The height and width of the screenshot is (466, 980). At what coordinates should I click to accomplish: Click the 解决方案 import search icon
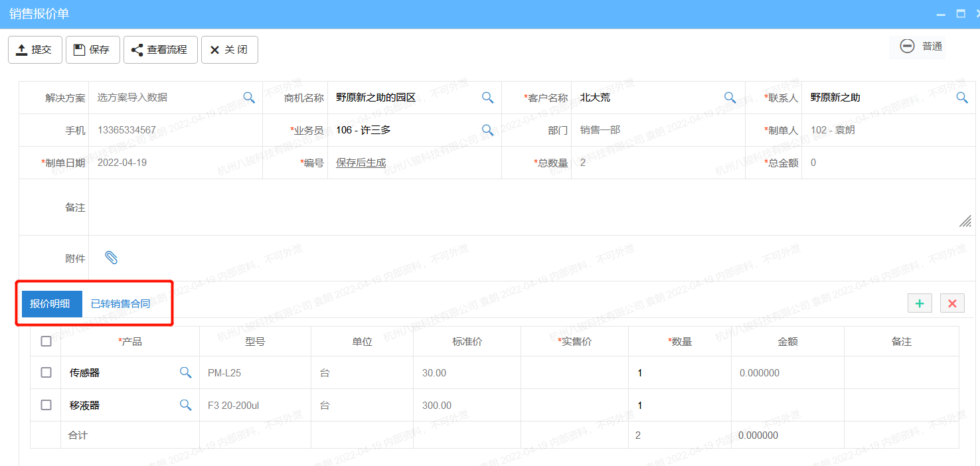click(249, 97)
